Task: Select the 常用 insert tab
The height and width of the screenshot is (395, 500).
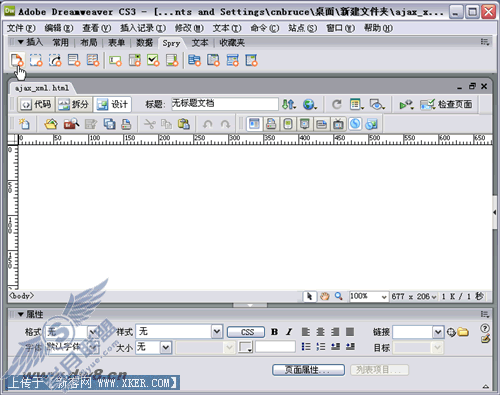Action: 60,43
